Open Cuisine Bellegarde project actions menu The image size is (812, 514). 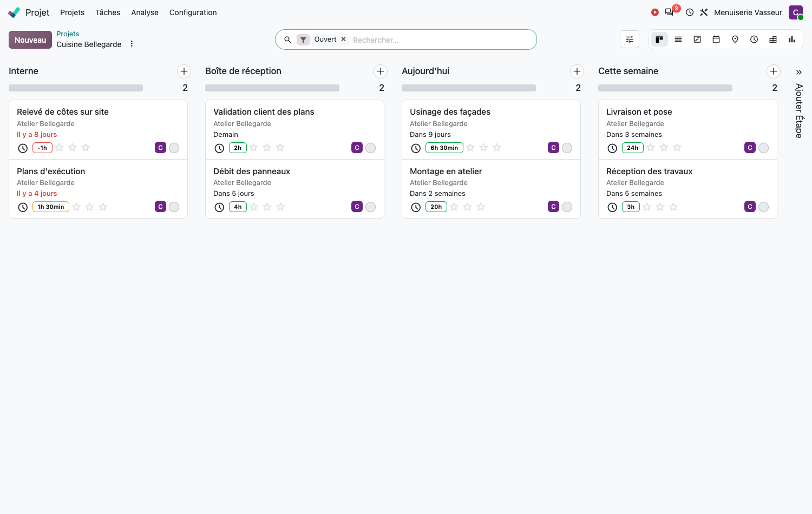point(132,44)
